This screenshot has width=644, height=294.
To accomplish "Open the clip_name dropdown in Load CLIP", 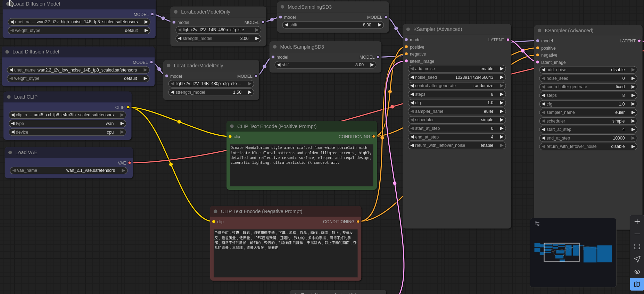I will tap(67, 115).
